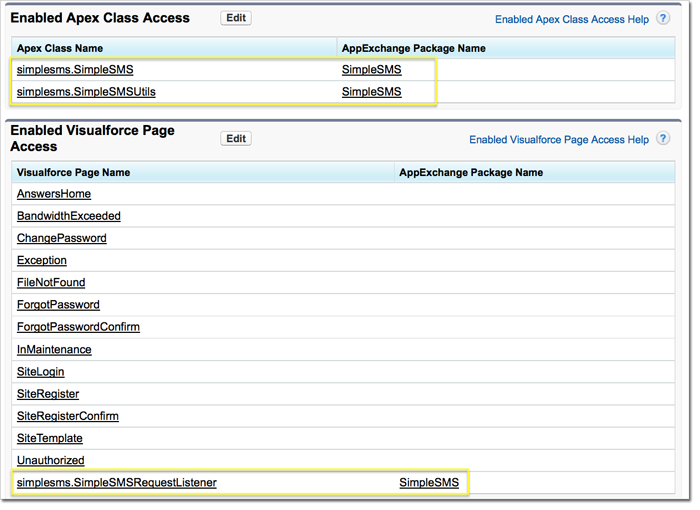Open the SiteRegisterConfirm Visualforce page

coord(68,416)
